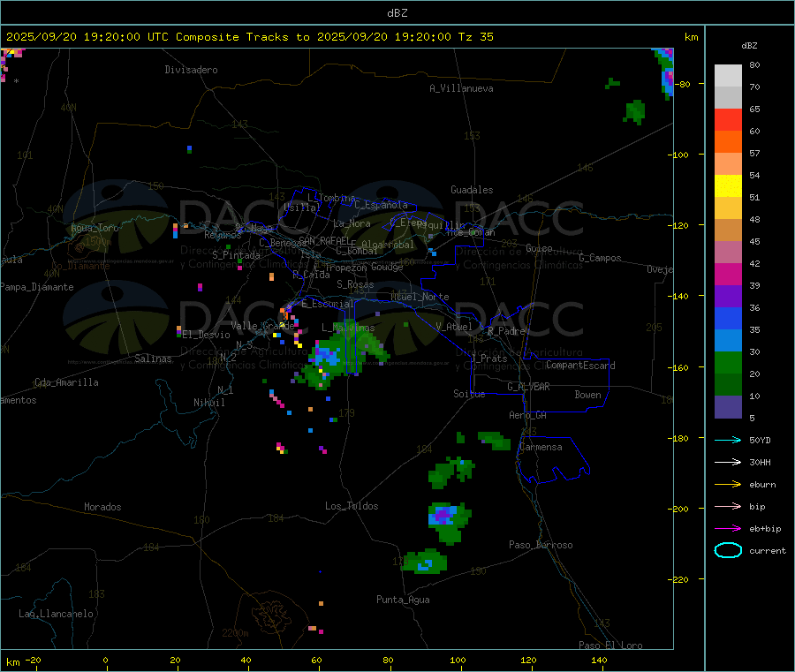This screenshot has width=795, height=672.
Task: Click the 'Nihuil' map label
Action: [208, 403]
